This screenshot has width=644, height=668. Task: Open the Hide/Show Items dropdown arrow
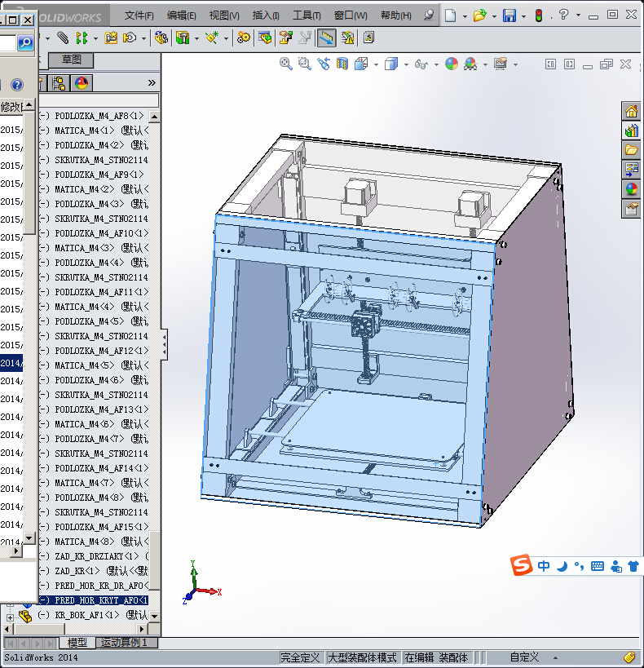(436, 64)
